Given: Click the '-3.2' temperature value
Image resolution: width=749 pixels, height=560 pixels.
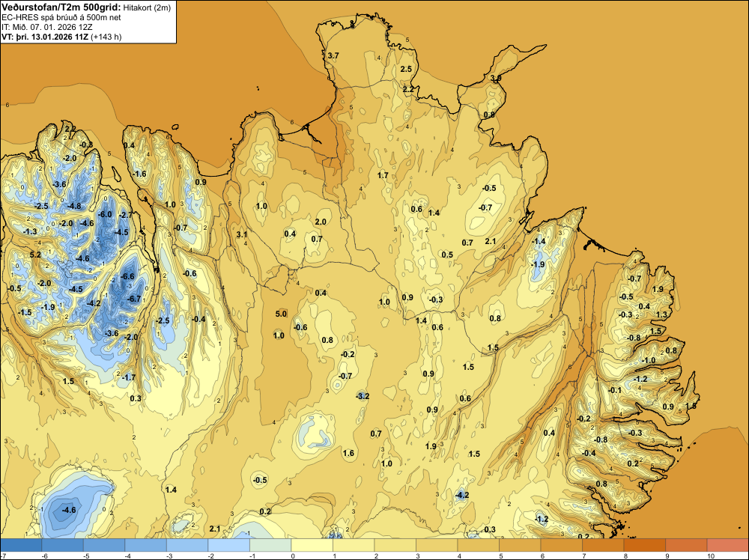Looking at the screenshot, I should click(363, 396).
